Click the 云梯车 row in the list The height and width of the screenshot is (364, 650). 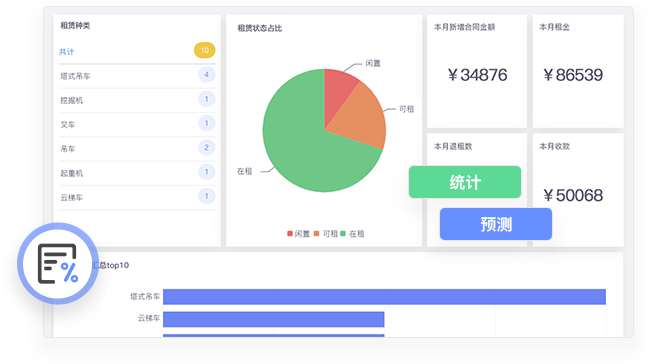pyautogui.click(x=137, y=197)
